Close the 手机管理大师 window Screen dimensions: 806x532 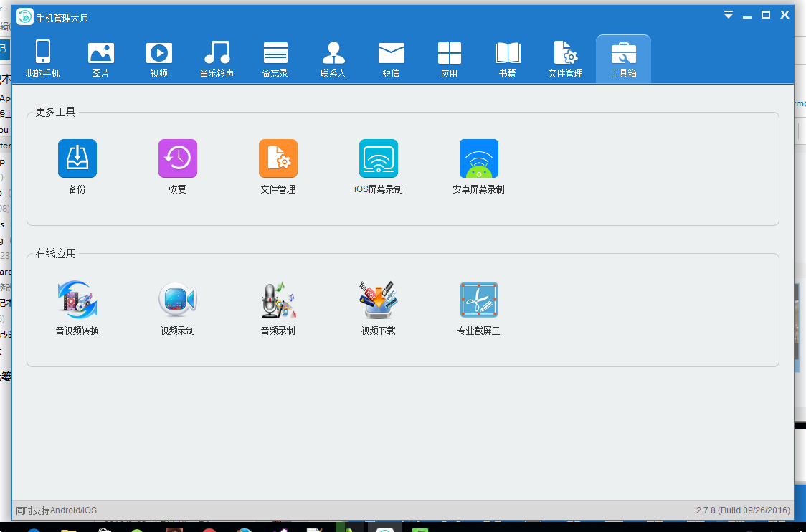(x=784, y=15)
